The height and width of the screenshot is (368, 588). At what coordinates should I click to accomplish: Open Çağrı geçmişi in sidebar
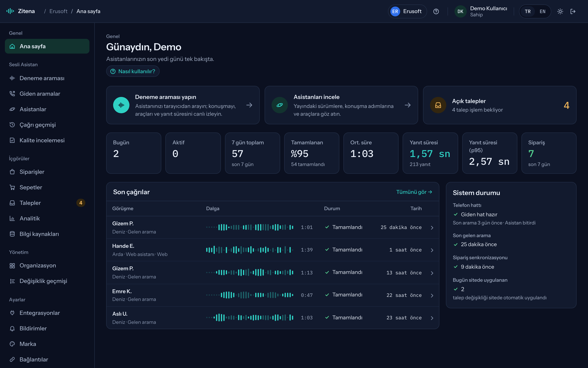coord(47,125)
